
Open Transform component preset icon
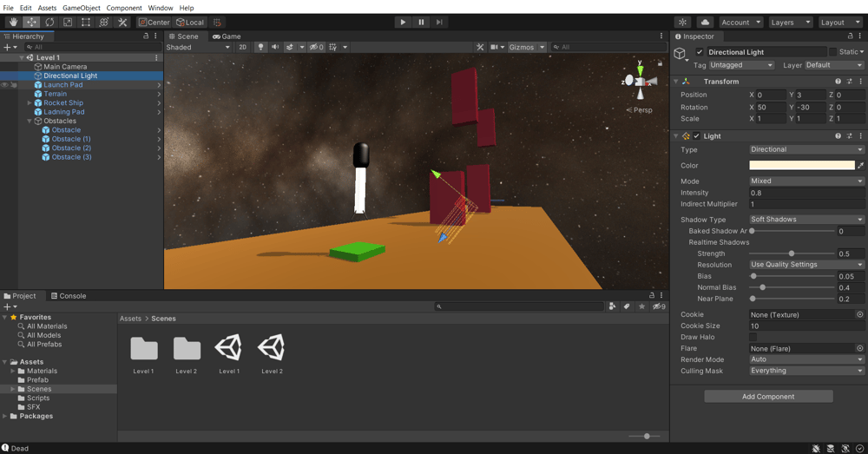click(850, 82)
